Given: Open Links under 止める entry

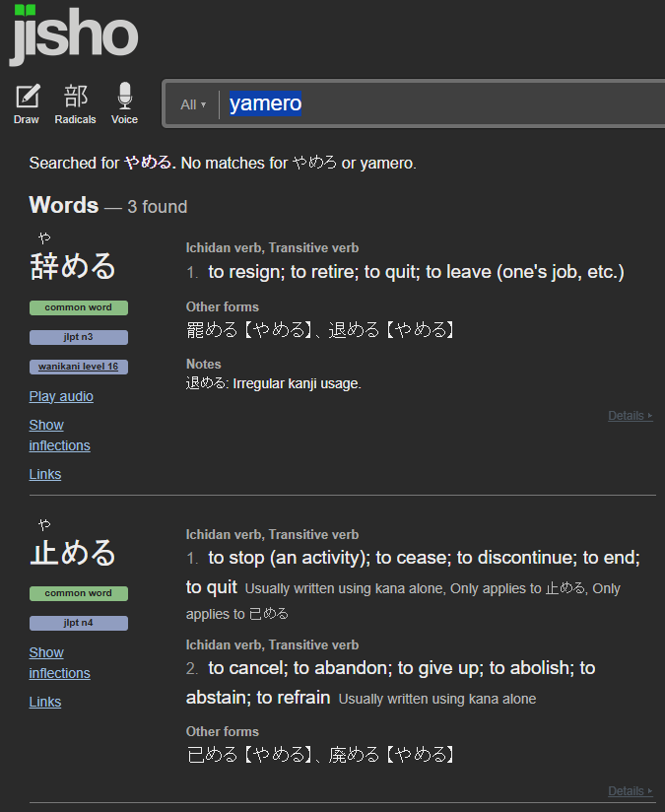Looking at the screenshot, I should (45, 702).
